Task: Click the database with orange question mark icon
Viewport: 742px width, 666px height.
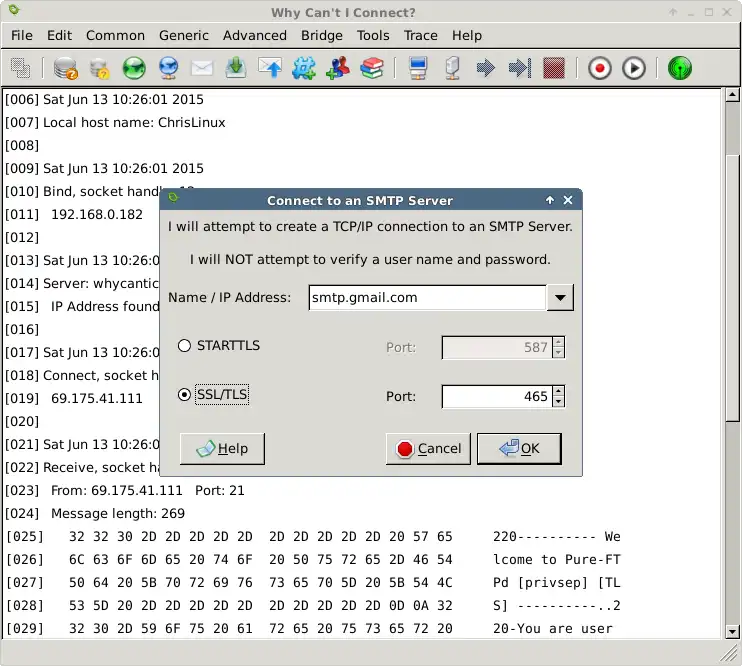Action: point(65,68)
